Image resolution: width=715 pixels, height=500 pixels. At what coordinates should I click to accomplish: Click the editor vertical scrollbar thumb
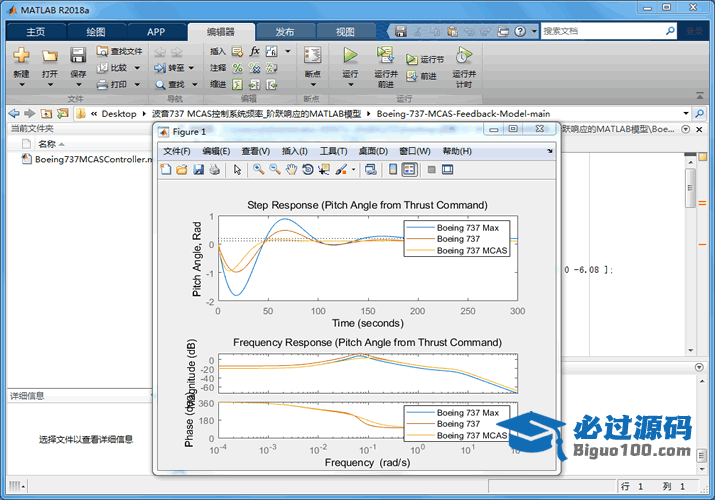690,187
